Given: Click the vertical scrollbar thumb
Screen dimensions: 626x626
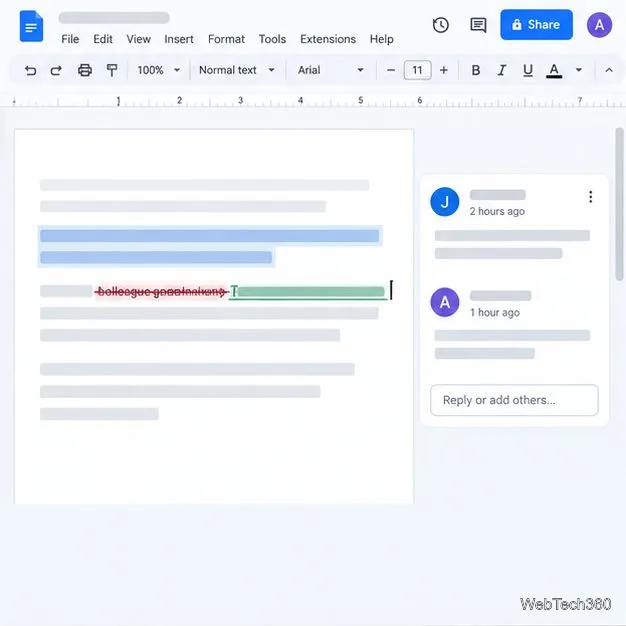Looking at the screenshot, I should pyautogui.click(x=619, y=204).
